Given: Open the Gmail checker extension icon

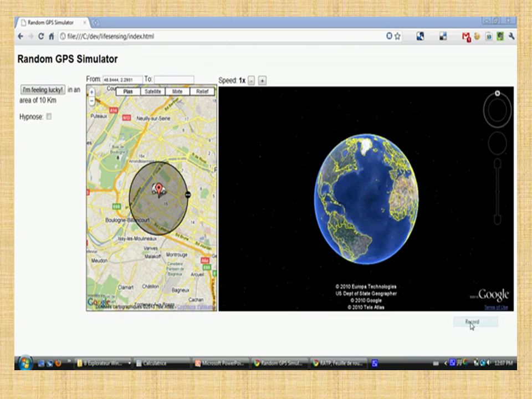Looking at the screenshot, I should [466, 37].
